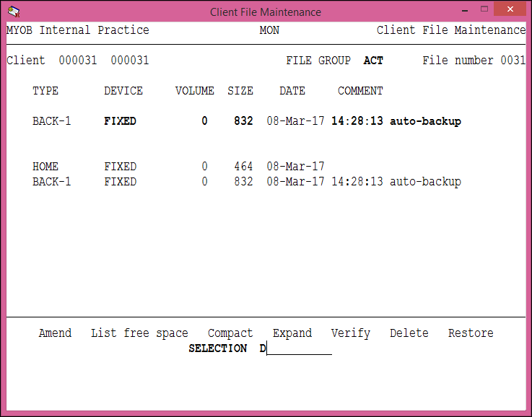The height and width of the screenshot is (417, 532).
Task: Click the Expand menu option
Action: (292, 333)
